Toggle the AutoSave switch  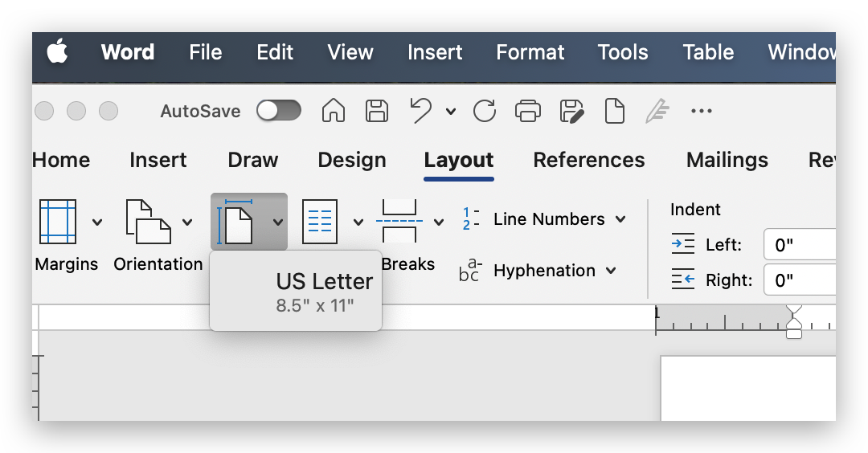(278, 111)
